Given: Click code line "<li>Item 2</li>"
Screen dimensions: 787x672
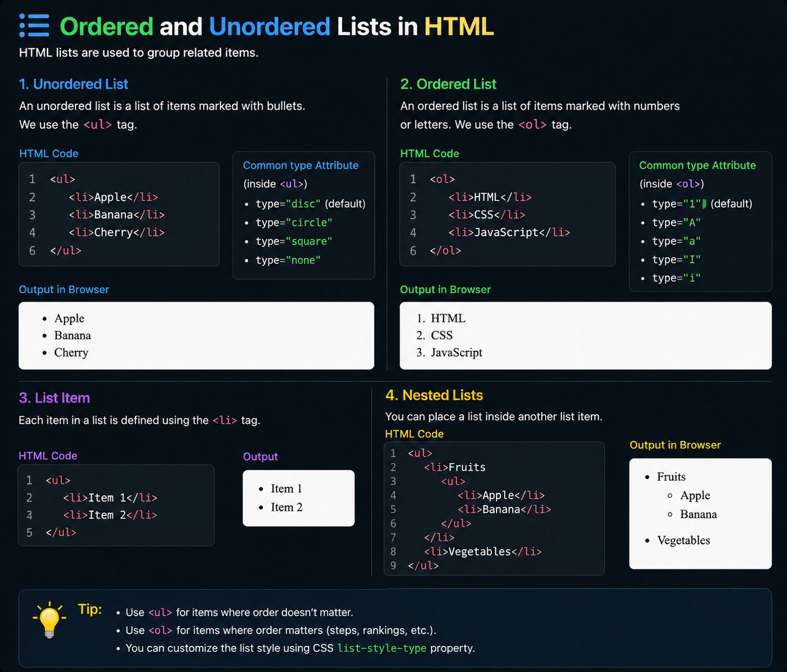Looking at the screenshot, I should pyautogui.click(x=110, y=515).
